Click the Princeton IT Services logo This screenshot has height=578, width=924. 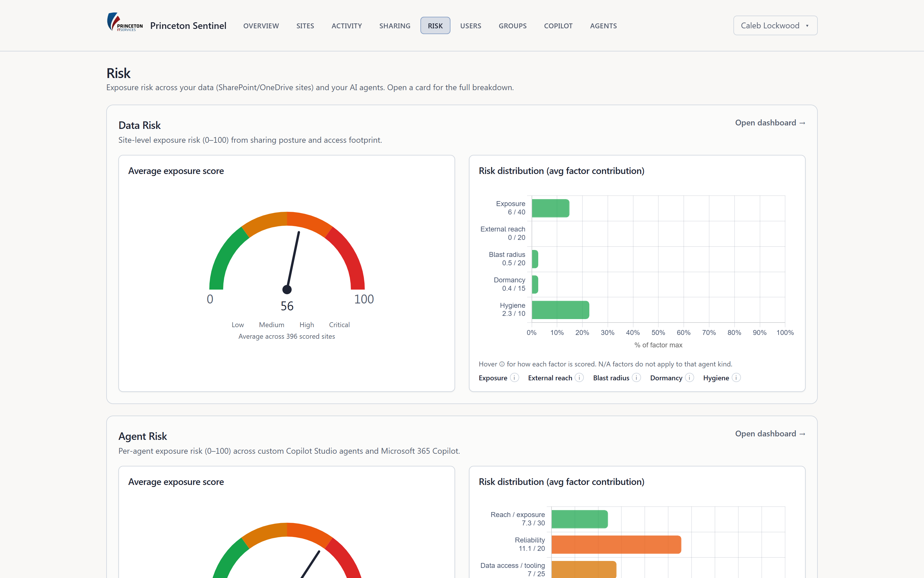point(125,22)
